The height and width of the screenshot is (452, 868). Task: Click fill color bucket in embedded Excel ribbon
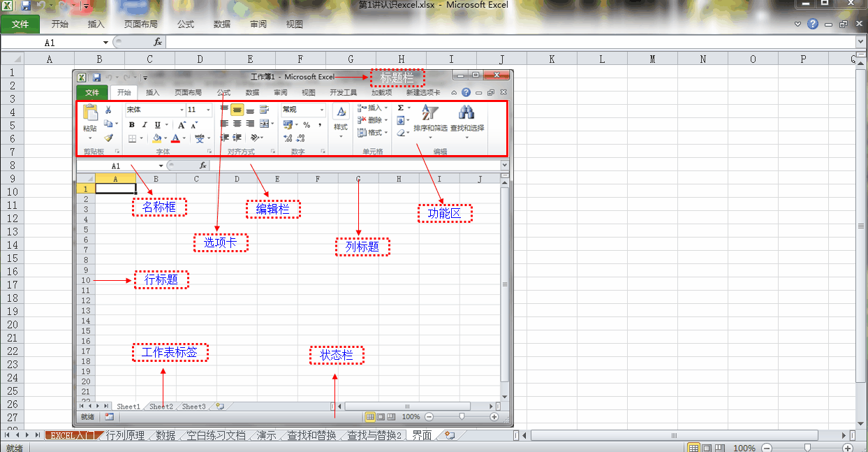(157, 138)
